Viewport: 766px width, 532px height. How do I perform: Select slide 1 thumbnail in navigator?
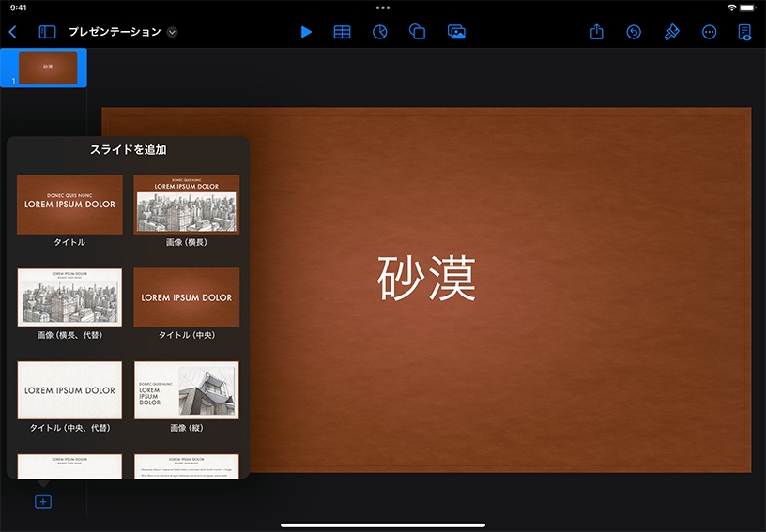(48, 68)
